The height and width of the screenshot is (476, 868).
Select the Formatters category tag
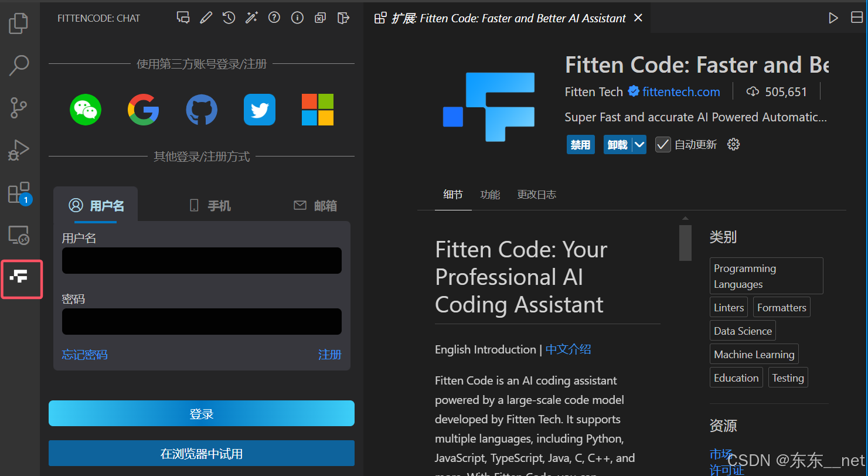coord(781,307)
